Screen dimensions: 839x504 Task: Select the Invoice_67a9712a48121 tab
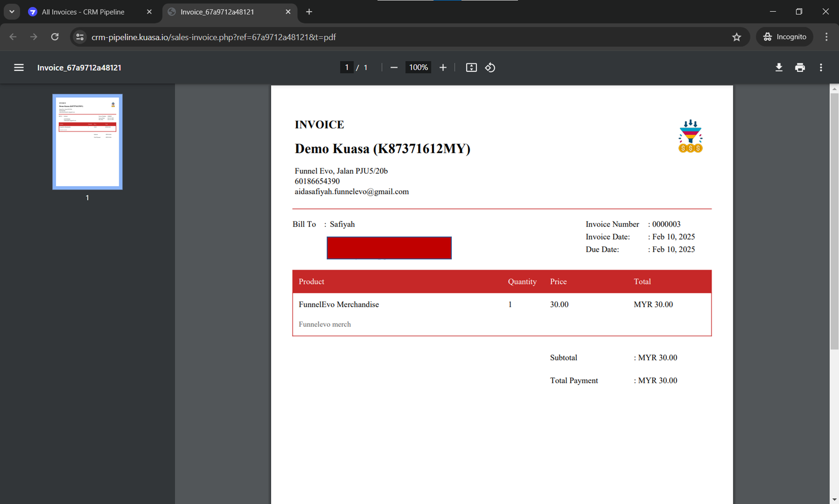point(217,12)
